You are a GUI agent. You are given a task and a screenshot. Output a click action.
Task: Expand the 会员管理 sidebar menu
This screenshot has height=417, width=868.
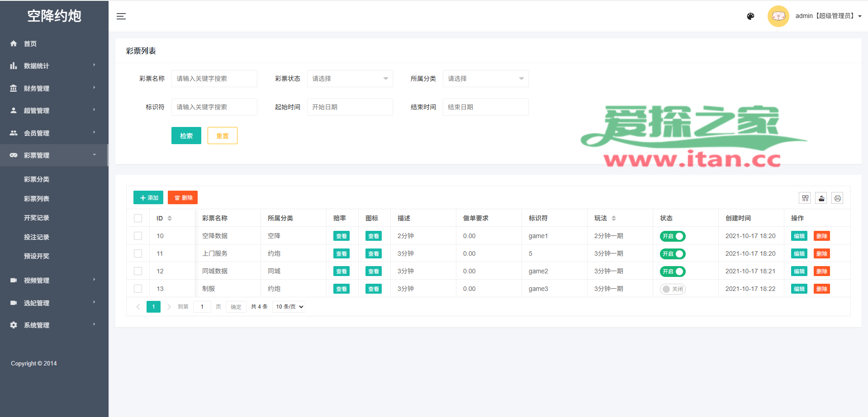(x=54, y=133)
